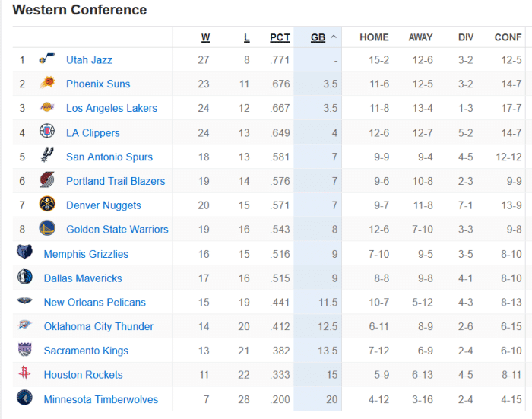Viewport: 532px width, 419px height.
Task: Select the Oklahoma City Thunder link
Action: click(x=99, y=326)
